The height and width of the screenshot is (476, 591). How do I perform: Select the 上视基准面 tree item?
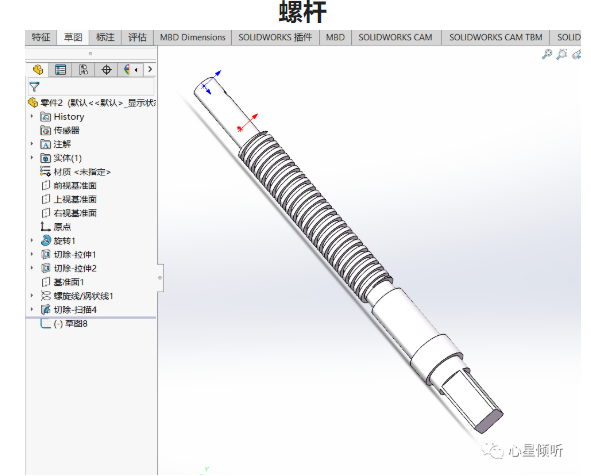[x=69, y=199]
